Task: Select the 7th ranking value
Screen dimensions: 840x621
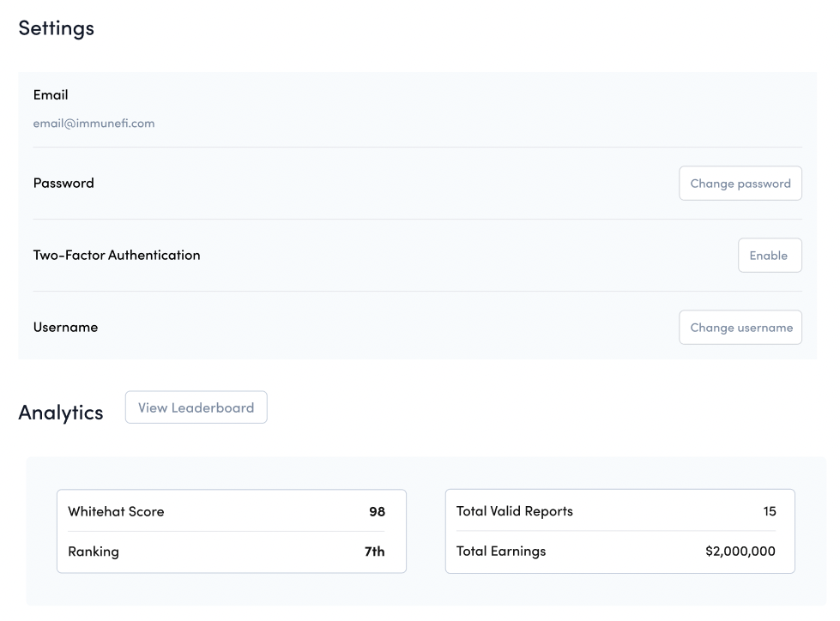Action: click(374, 552)
